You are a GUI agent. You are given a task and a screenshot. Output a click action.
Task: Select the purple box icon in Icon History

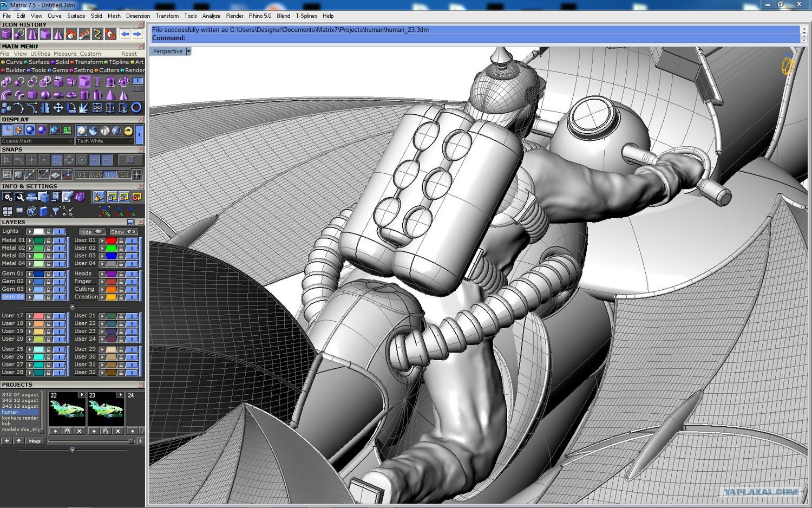[6, 34]
